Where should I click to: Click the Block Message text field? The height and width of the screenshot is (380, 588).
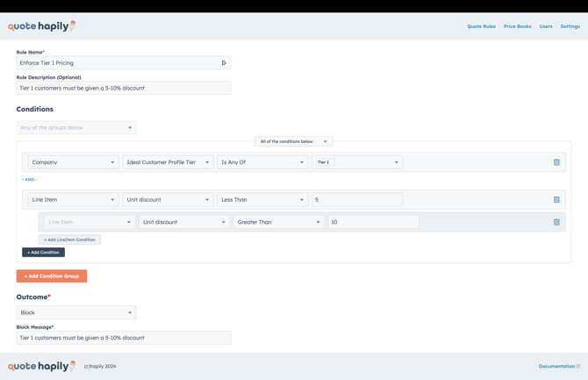pos(124,338)
